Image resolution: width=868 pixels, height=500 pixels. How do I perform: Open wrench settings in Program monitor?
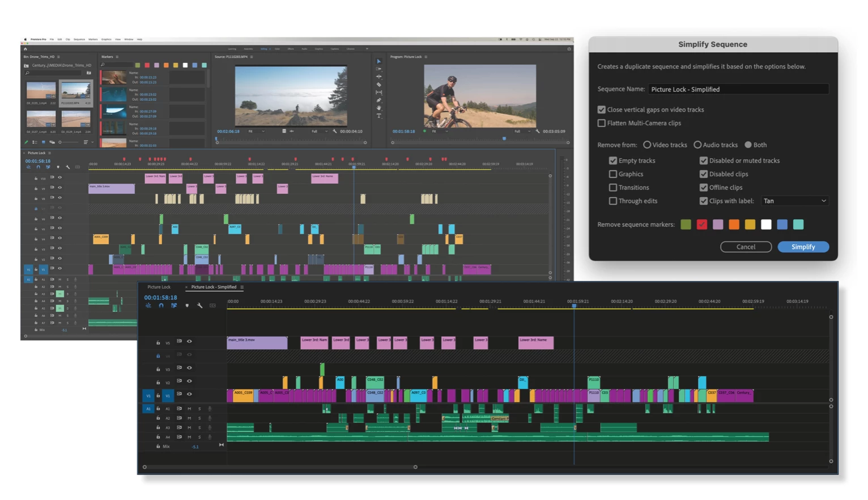tap(538, 131)
